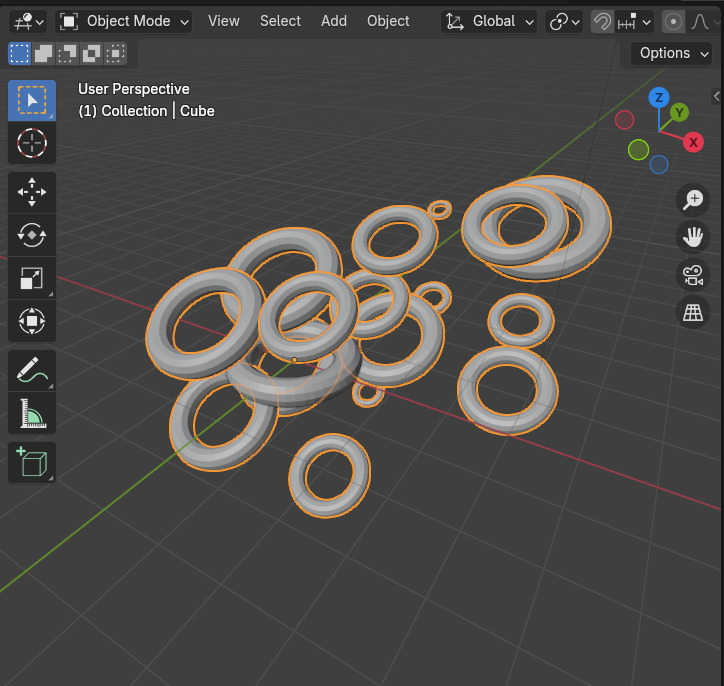
Task: Click the Z axis on navigation gizmo
Action: click(x=659, y=97)
